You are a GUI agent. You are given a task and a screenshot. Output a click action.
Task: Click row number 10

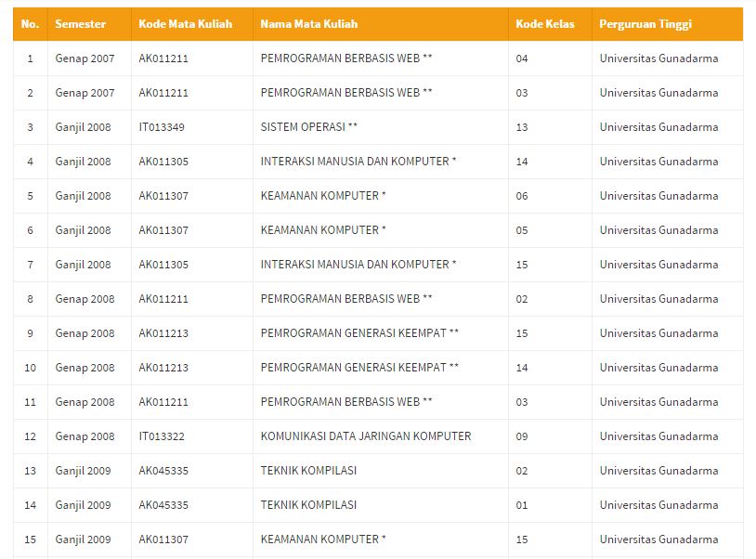pos(30,368)
